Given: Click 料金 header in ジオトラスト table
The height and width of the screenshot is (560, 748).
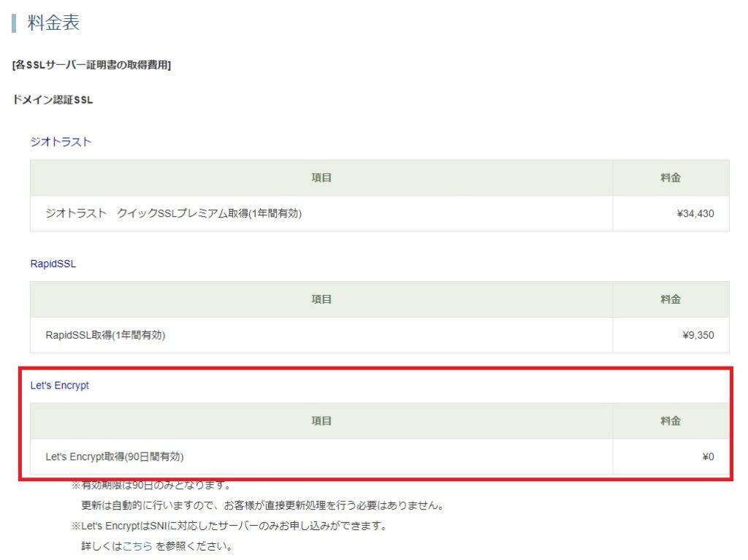Looking at the screenshot, I should [x=671, y=178].
